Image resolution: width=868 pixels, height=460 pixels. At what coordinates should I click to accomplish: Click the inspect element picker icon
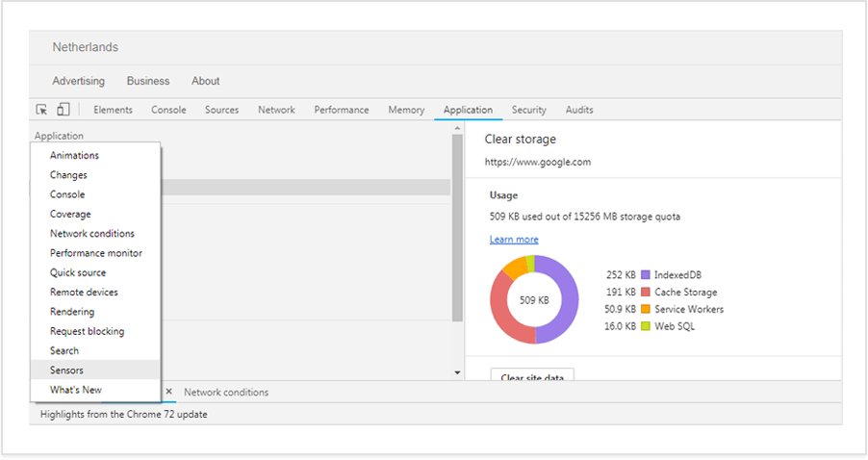tap(42, 110)
